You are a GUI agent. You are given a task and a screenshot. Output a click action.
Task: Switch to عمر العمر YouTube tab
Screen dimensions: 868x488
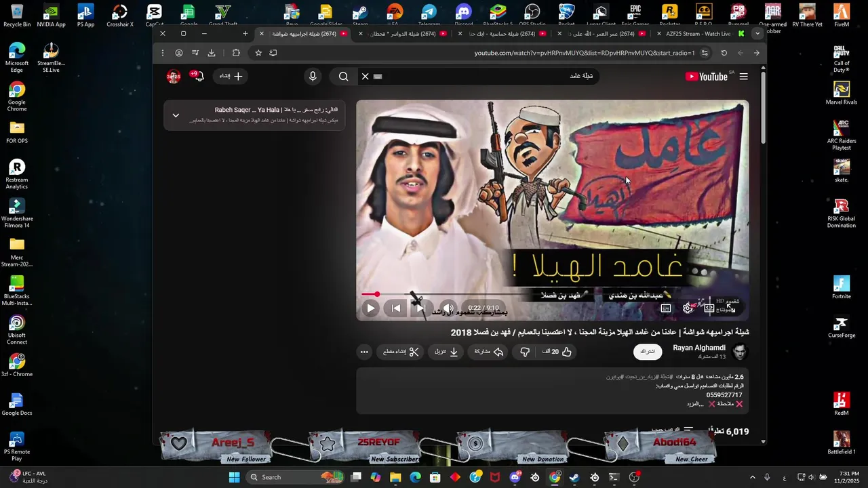604,34
